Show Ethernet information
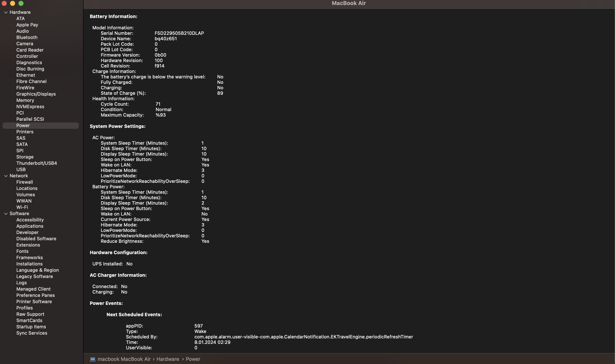This screenshot has width=615, height=364. point(26,75)
